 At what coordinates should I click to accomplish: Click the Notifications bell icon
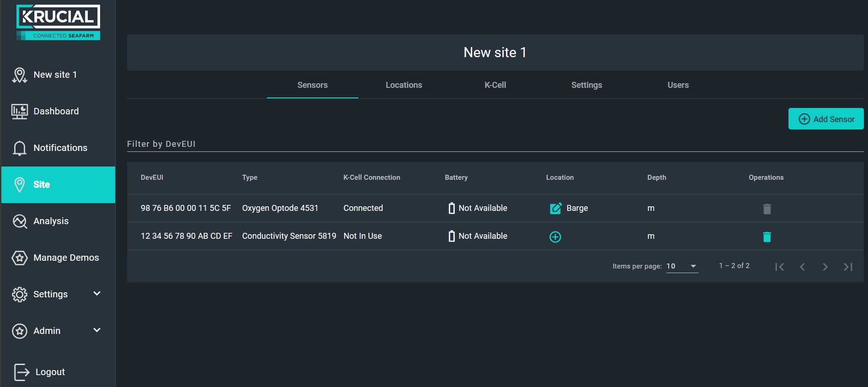click(19, 148)
